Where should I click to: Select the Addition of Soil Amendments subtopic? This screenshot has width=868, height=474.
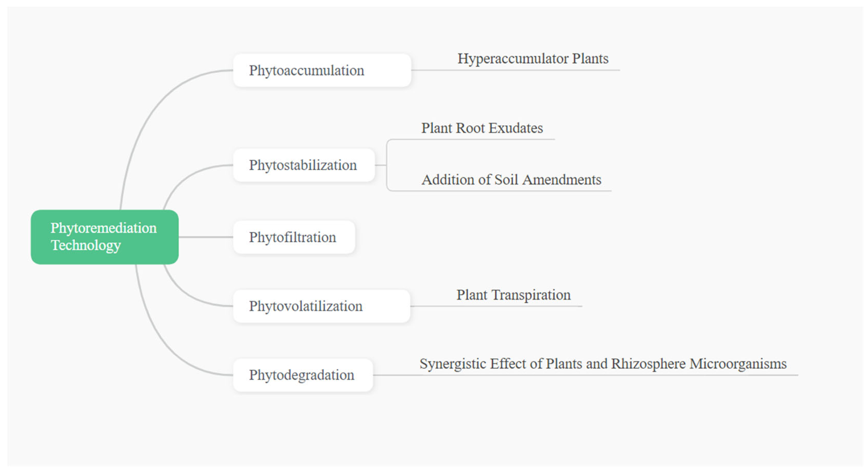pyautogui.click(x=511, y=180)
